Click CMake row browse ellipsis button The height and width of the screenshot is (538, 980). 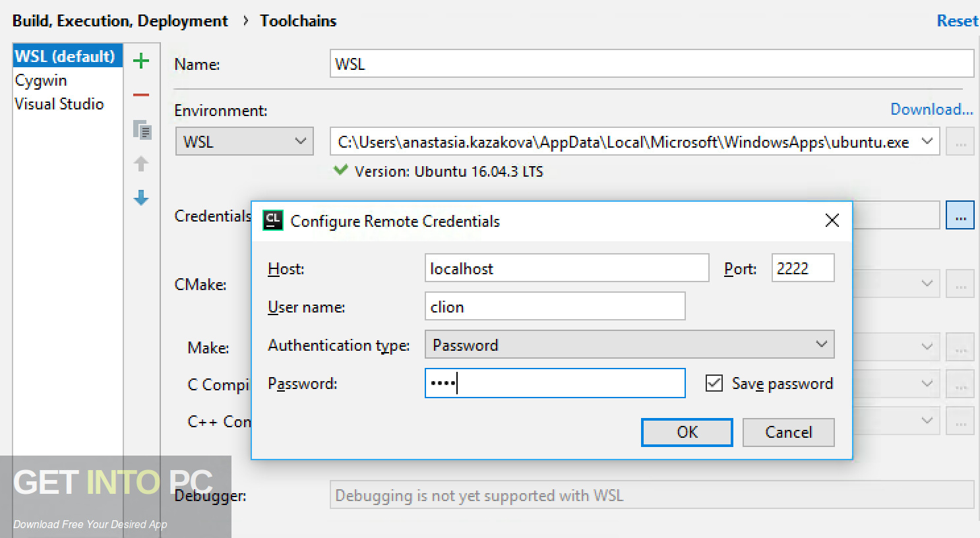click(x=960, y=284)
